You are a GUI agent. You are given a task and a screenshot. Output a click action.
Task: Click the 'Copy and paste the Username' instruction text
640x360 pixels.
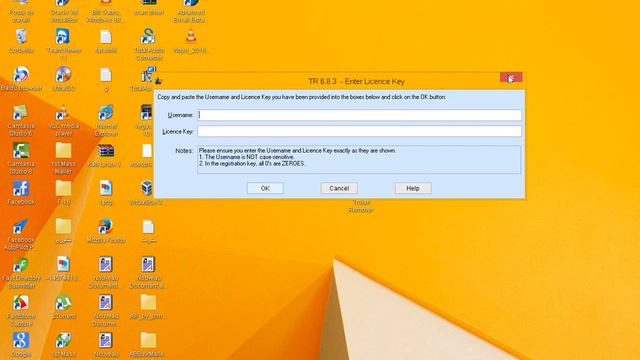pyautogui.click(x=302, y=97)
